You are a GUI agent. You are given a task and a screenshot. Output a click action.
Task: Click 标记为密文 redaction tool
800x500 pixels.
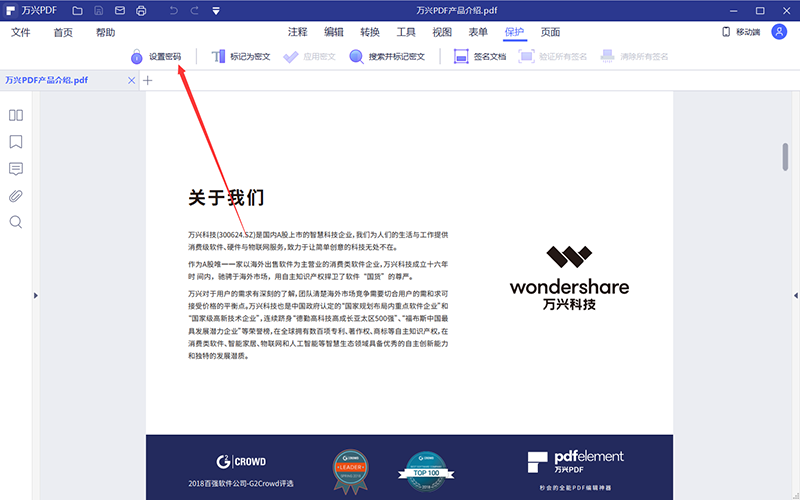tap(241, 57)
